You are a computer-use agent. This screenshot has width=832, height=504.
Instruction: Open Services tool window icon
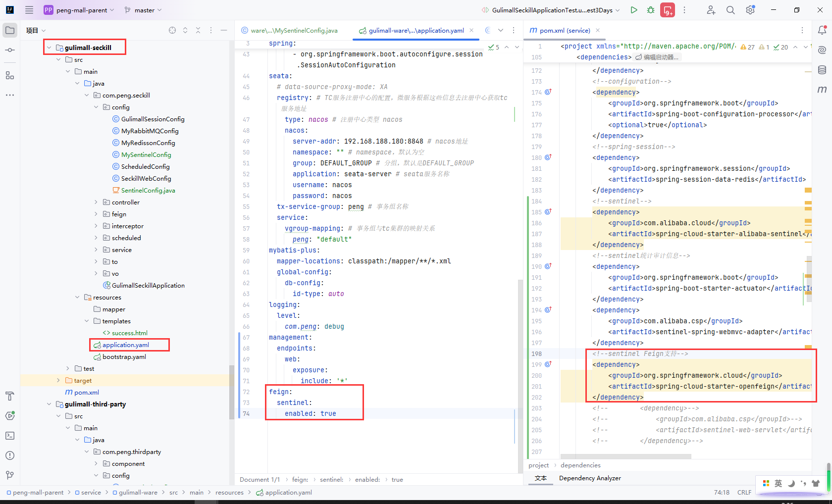pos(10,416)
